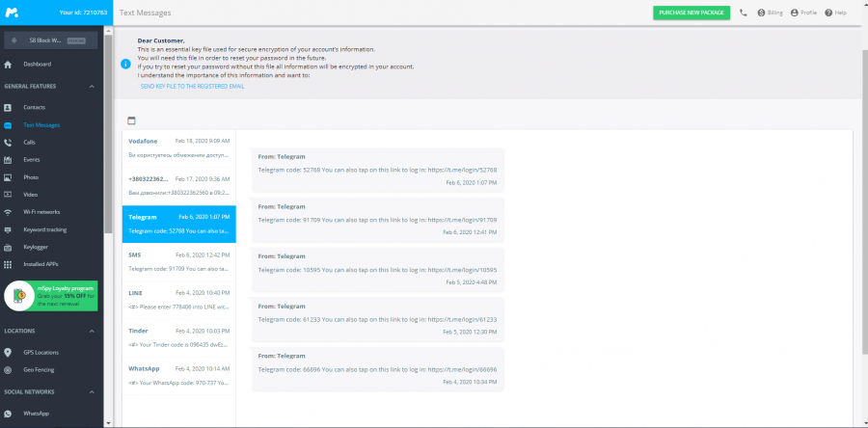868x428 pixels.
Task: Click Send Key File to Registered Email link
Action: (x=192, y=87)
